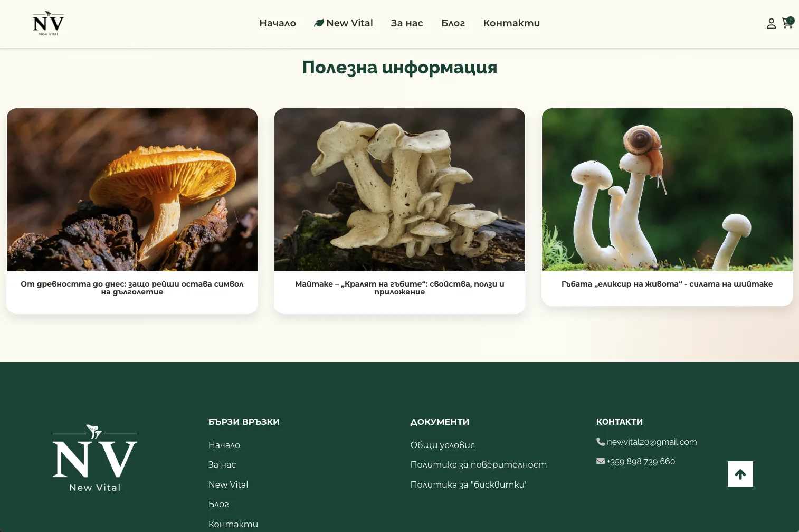Open Политика за поверителност link
This screenshot has width=799, height=532.
[479, 464]
